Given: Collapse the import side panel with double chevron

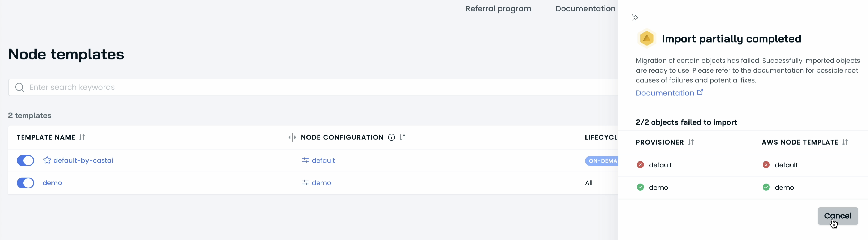Looking at the screenshot, I should [x=635, y=17].
